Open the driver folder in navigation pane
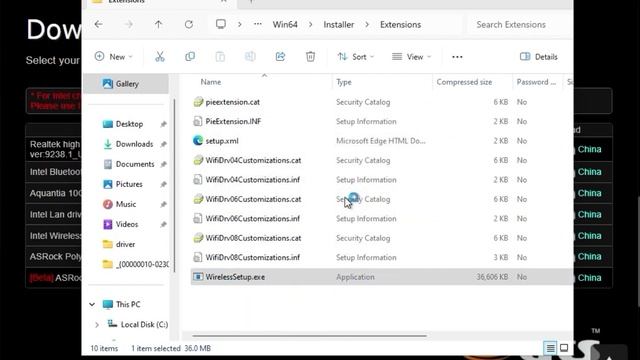This screenshot has width=640, height=360. pos(125,244)
